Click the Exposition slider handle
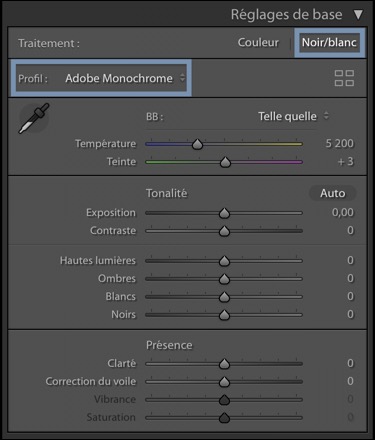 tap(224, 213)
